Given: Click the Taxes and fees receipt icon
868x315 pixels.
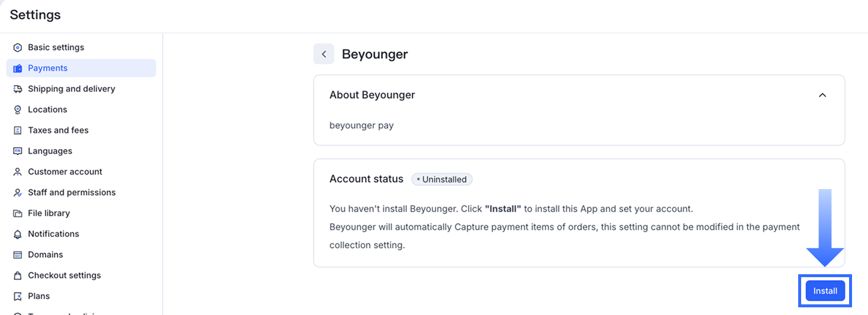Looking at the screenshot, I should [18, 131].
